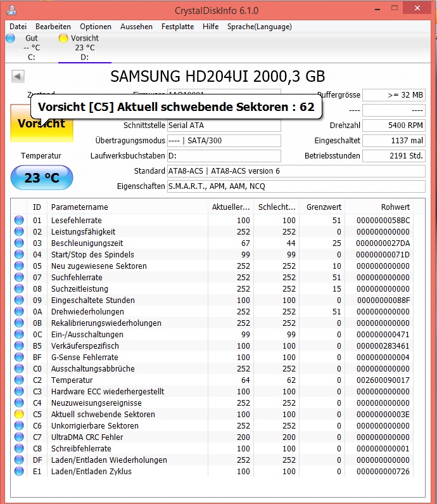
Task: Click status orb of Neu zugewiesene Sektoren row
Action: 19,266
